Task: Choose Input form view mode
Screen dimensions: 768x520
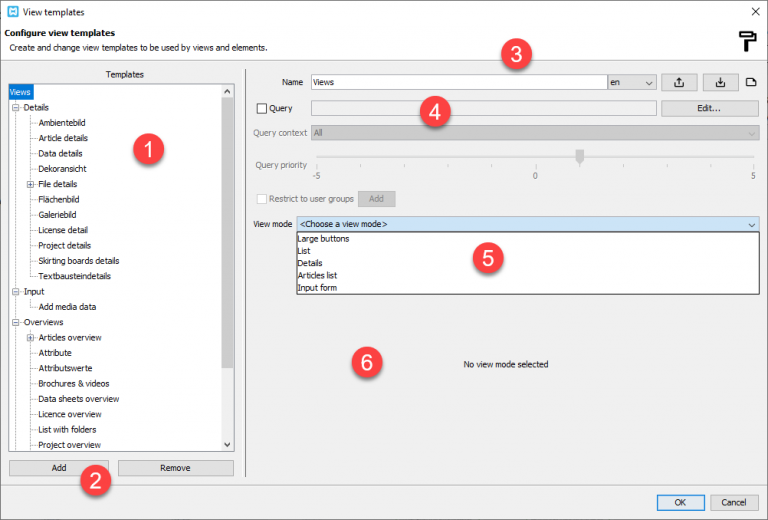Action: [x=528, y=287]
